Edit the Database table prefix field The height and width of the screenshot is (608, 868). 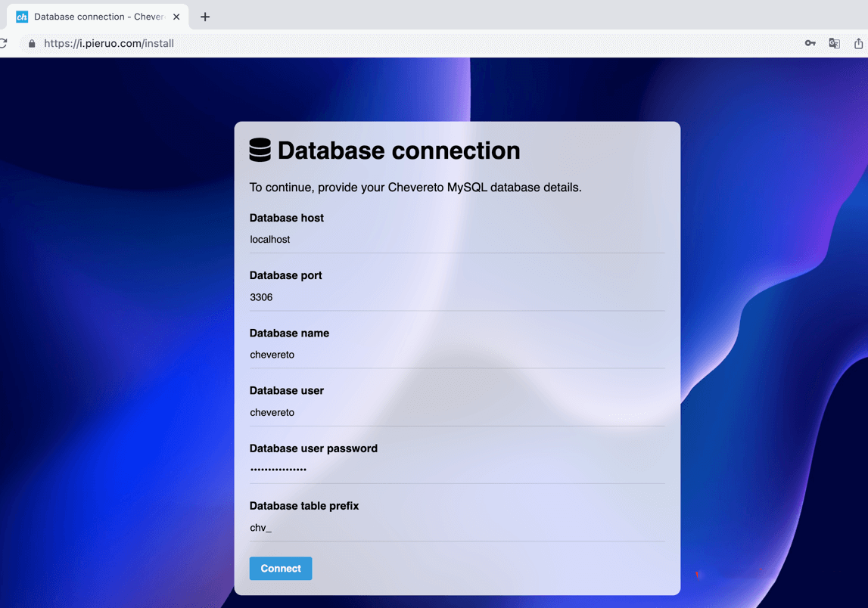[457, 527]
